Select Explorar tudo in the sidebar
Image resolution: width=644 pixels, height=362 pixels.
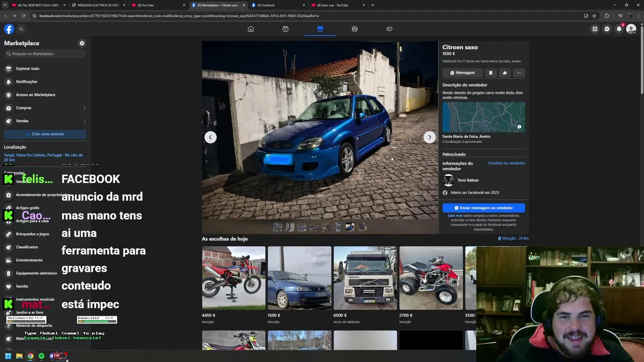pos(45,68)
